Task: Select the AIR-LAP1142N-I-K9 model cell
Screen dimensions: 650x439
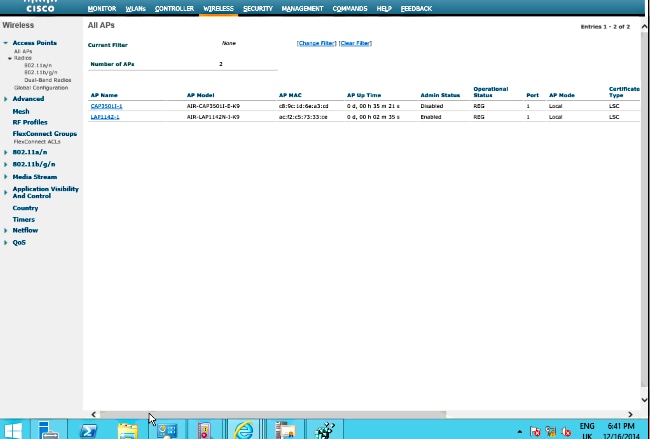Action: [x=213, y=117]
